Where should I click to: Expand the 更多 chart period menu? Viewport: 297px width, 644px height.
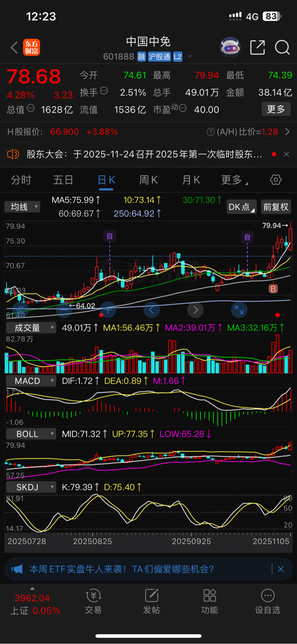[234, 180]
